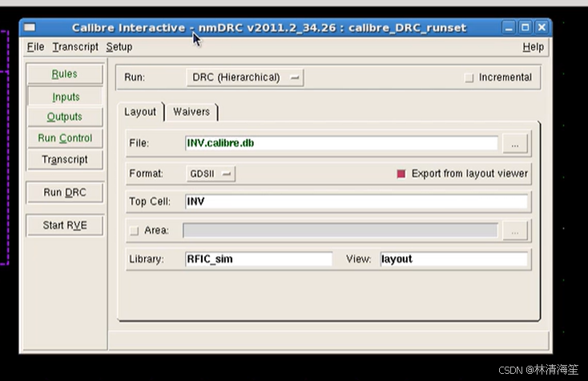Click the View field containing layout
Screen dimensions: 588x381
click(x=453, y=259)
